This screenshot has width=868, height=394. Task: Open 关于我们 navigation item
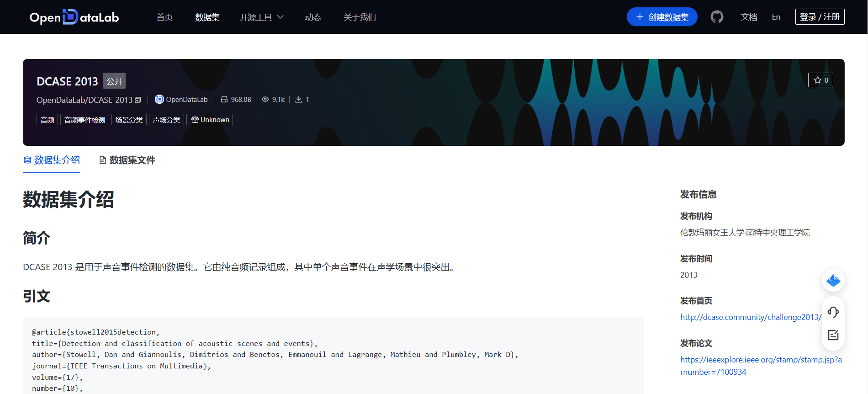coord(360,17)
